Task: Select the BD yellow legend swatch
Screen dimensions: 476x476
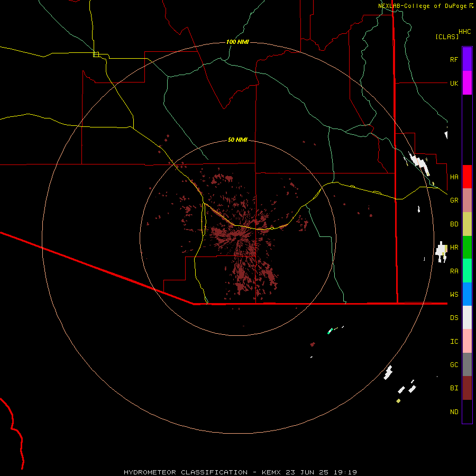Action: (x=467, y=224)
